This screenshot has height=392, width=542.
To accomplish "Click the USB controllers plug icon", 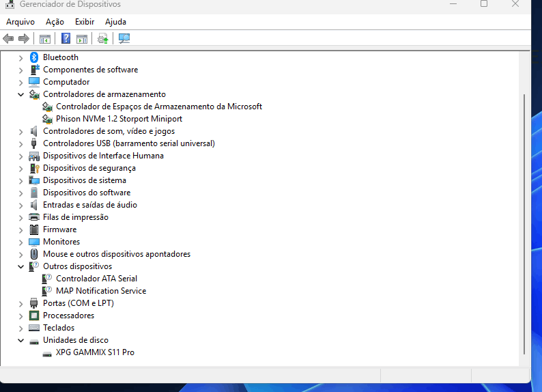I will tap(34, 143).
